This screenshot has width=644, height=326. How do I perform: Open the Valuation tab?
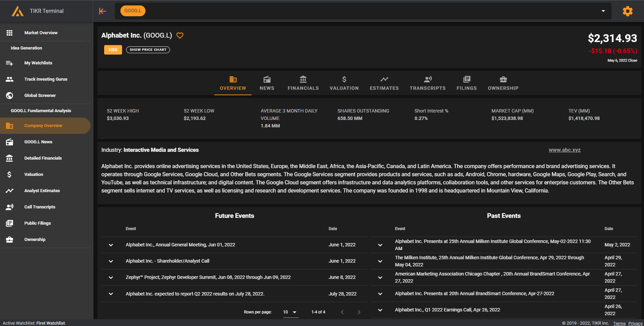point(344,83)
